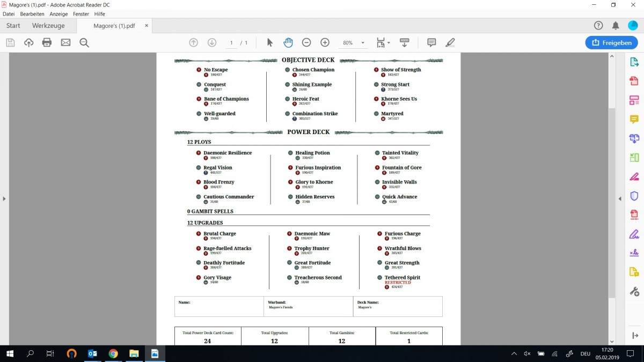Image resolution: width=644 pixels, height=362 pixels.
Task: Open the scrolling read mode icon
Action: click(x=405, y=42)
